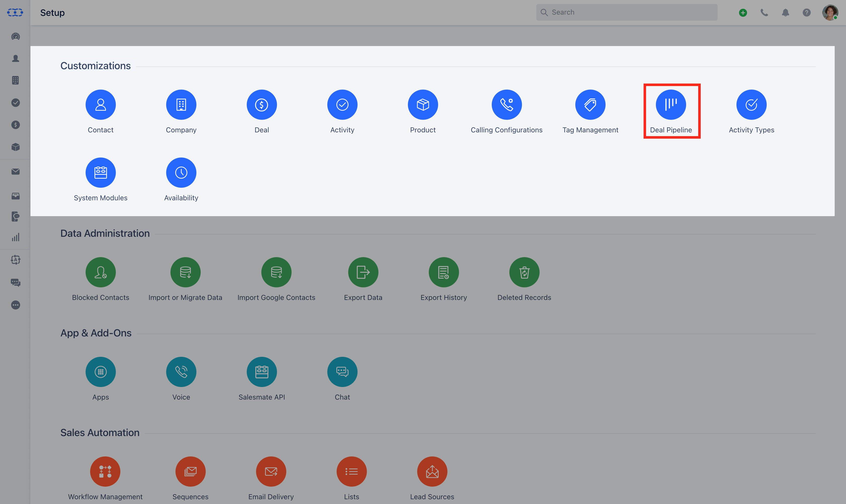Click the green quick-add plus button
The height and width of the screenshot is (504, 846).
coord(743,13)
